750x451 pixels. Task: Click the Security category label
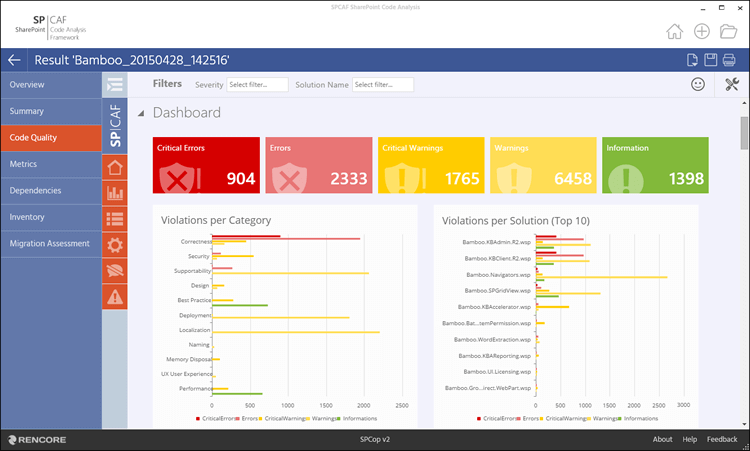point(199,256)
